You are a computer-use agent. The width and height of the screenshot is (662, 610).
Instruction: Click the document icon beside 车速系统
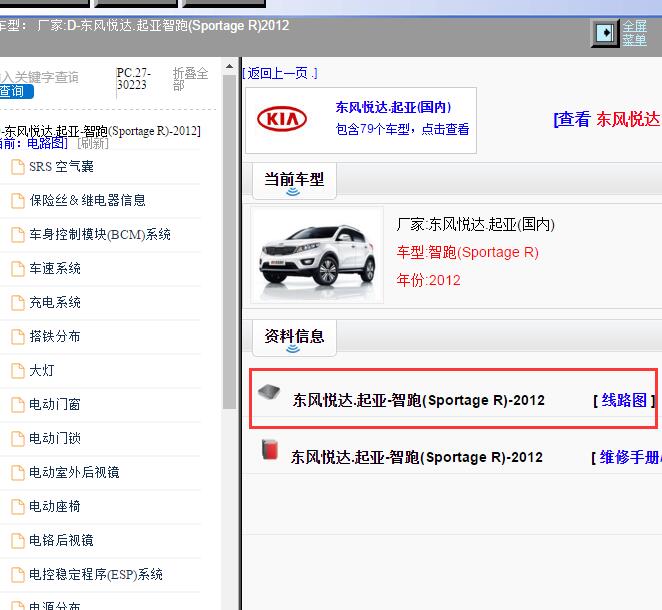click(18, 268)
